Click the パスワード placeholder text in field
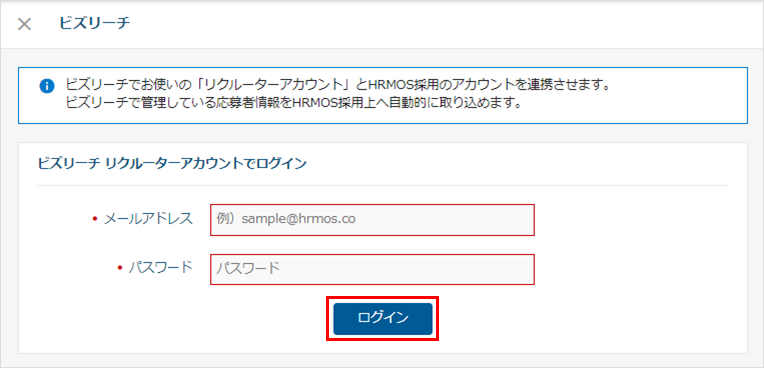This screenshot has height=368, width=764. tap(248, 269)
